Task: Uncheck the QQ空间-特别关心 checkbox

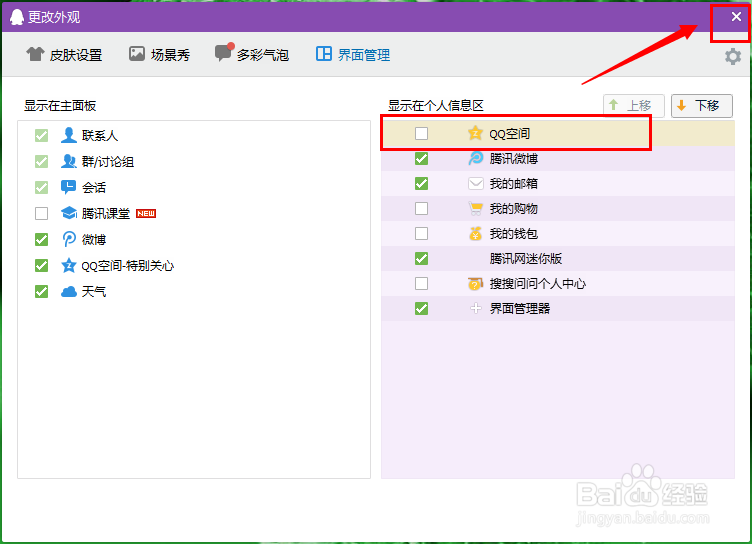Action: tap(42, 265)
